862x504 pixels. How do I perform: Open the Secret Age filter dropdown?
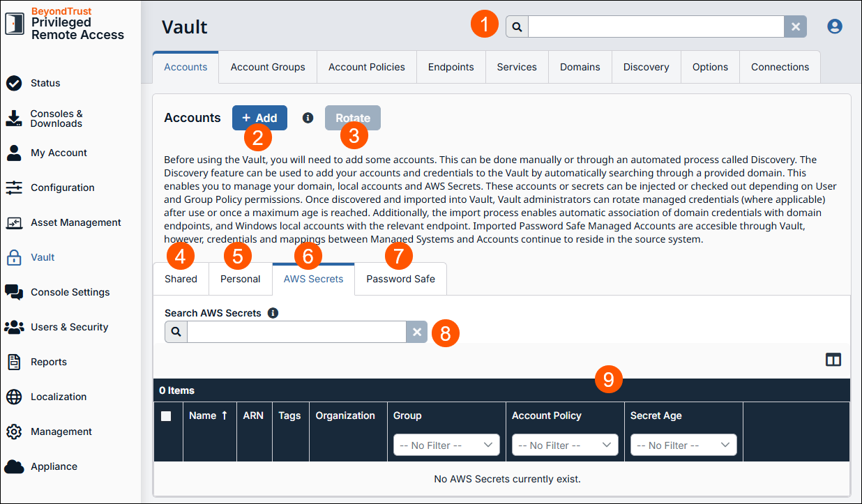(x=683, y=444)
